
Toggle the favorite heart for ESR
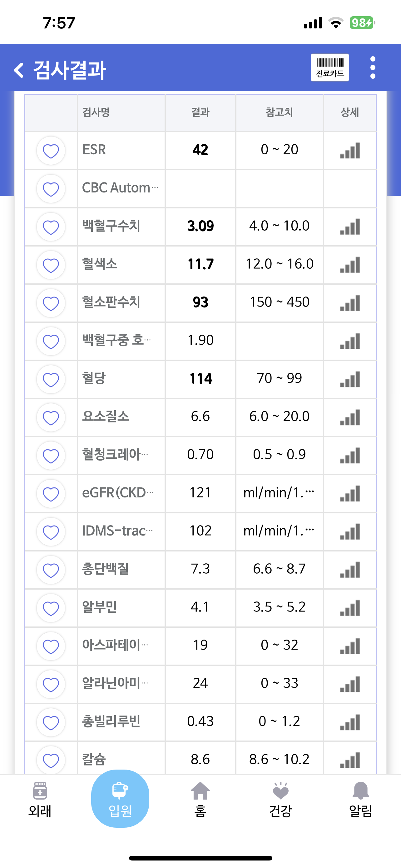(51, 151)
